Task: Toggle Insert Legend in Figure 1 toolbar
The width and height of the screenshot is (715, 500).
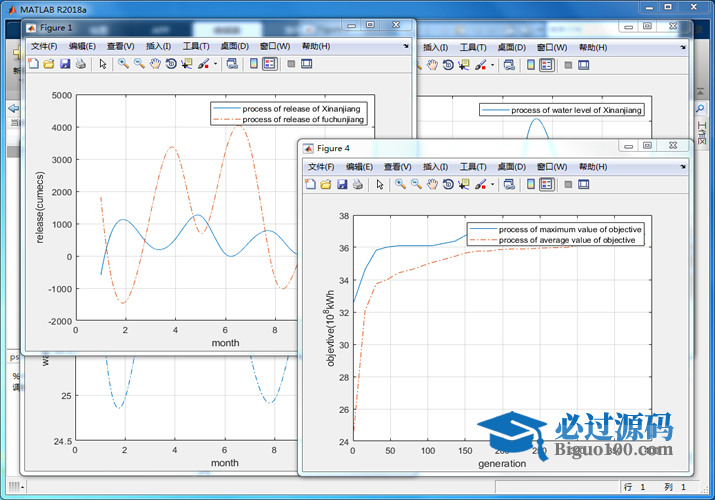Action: [270, 64]
